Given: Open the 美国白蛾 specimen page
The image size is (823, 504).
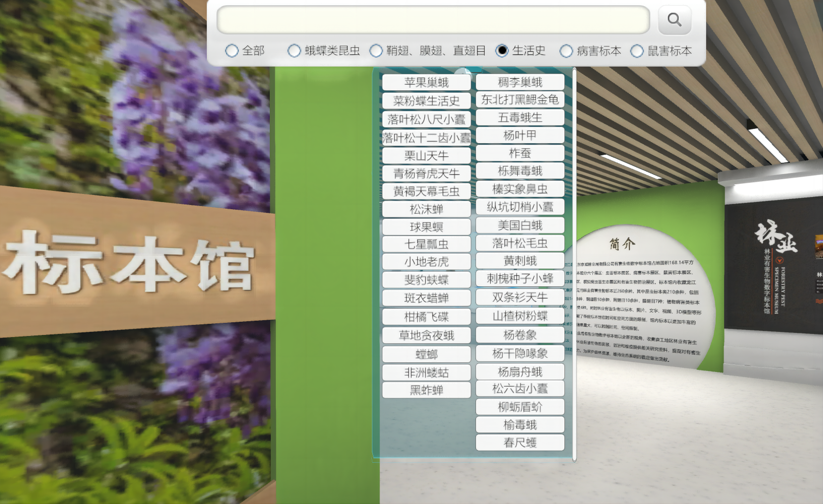Looking at the screenshot, I should click(520, 225).
